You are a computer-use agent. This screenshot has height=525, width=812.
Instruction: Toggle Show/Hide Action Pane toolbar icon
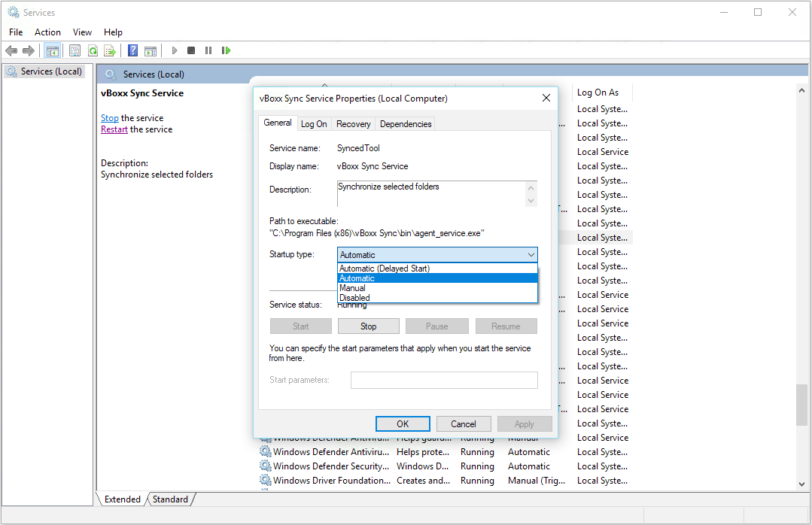point(151,50)
